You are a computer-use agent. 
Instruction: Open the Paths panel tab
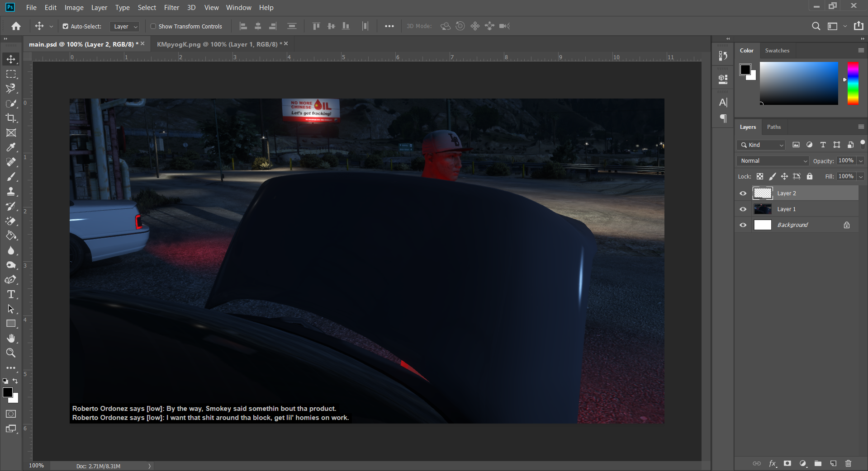coord(773,127)
